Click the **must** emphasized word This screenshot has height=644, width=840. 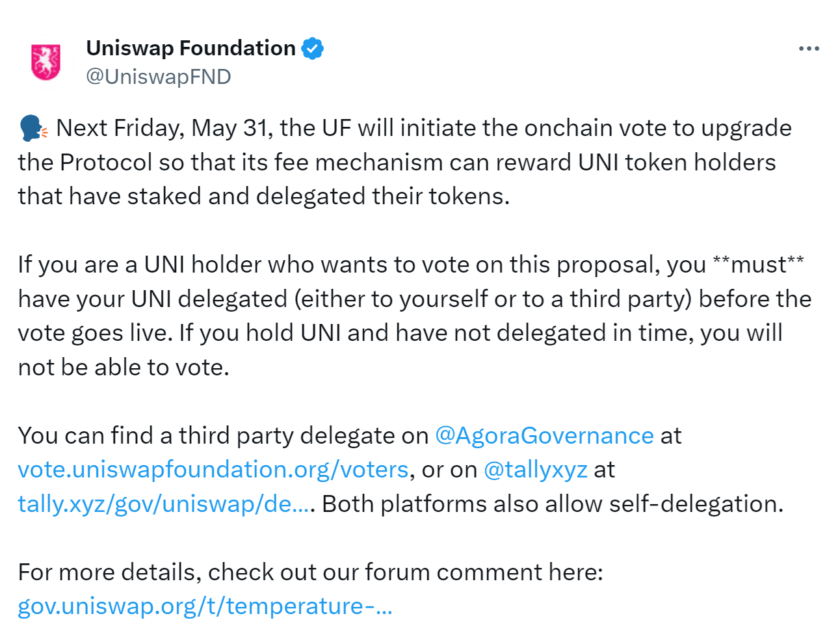pyautogui.click(x=758, y=265)
